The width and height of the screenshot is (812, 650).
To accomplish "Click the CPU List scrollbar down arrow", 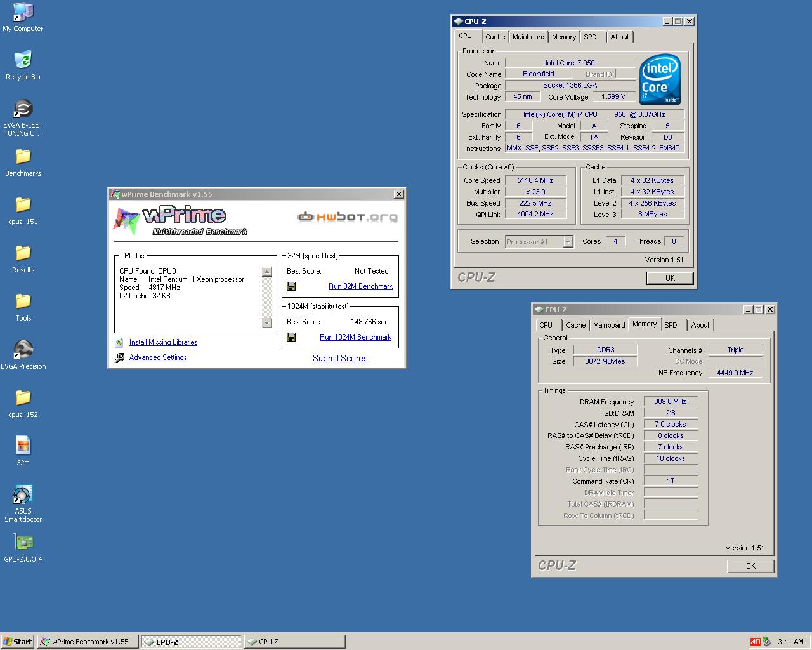I will click(267, 322).
